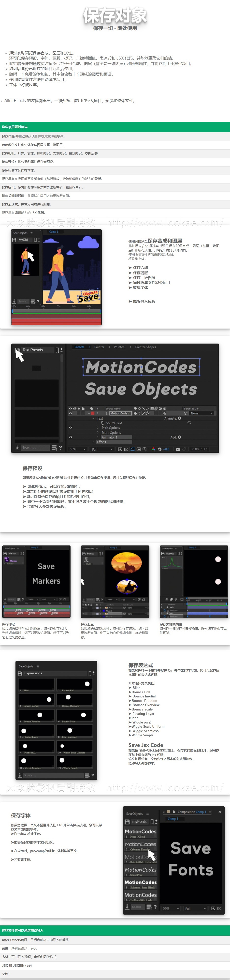Open Full resolution dropdown below Save Fonts
Screen dimensions: 230x980
click(195, 908)
